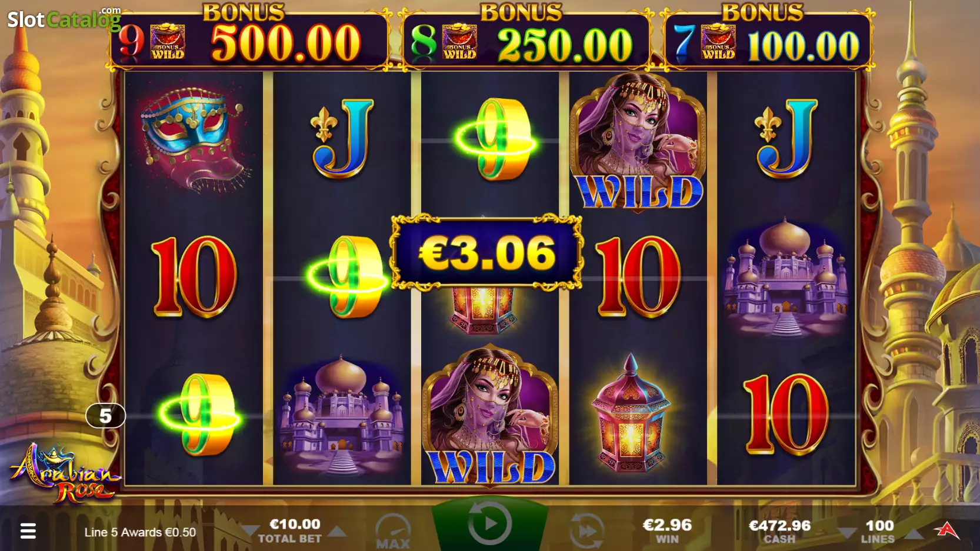The image size is (980, 551).
Task: Increase lines with up arrow
Action: coord(914,533)
